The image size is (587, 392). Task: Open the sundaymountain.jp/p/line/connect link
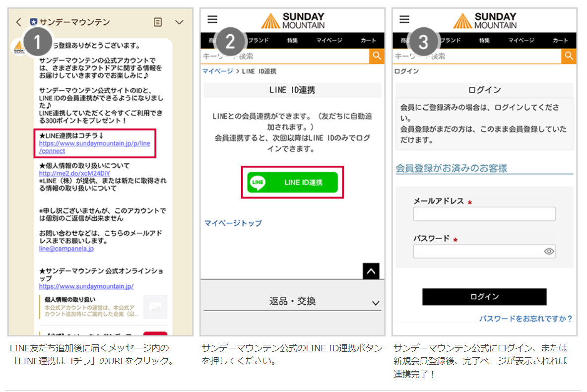[94, 147]
